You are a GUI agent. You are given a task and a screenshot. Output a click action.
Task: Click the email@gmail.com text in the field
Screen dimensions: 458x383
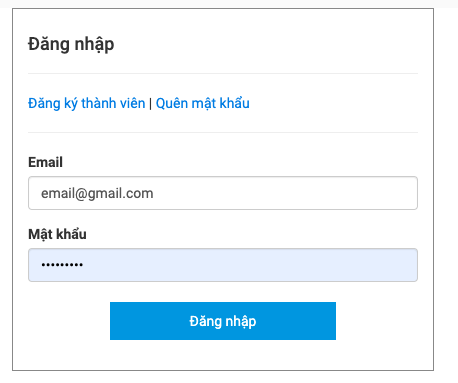(97, 193)
